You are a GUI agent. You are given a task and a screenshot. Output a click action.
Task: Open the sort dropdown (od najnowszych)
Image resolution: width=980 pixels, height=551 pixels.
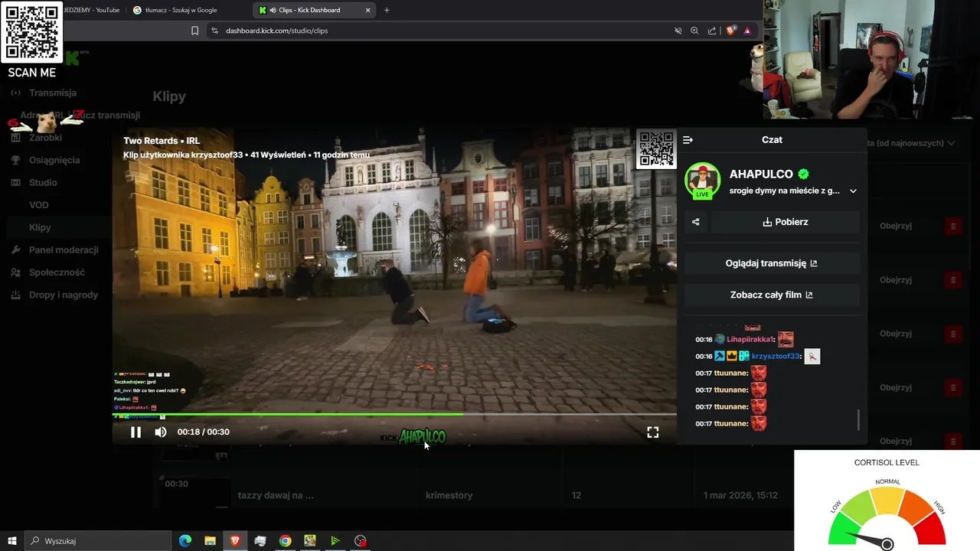[x=911, y=143]
